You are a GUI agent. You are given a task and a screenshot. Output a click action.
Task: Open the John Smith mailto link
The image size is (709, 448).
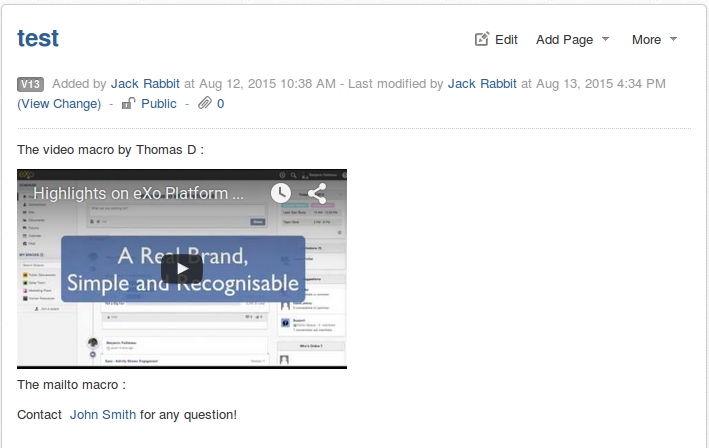103,415
